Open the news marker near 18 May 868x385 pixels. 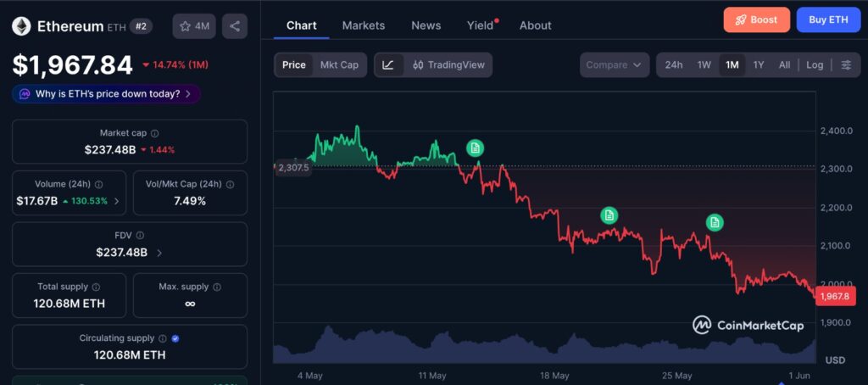[x=609, y=215]
